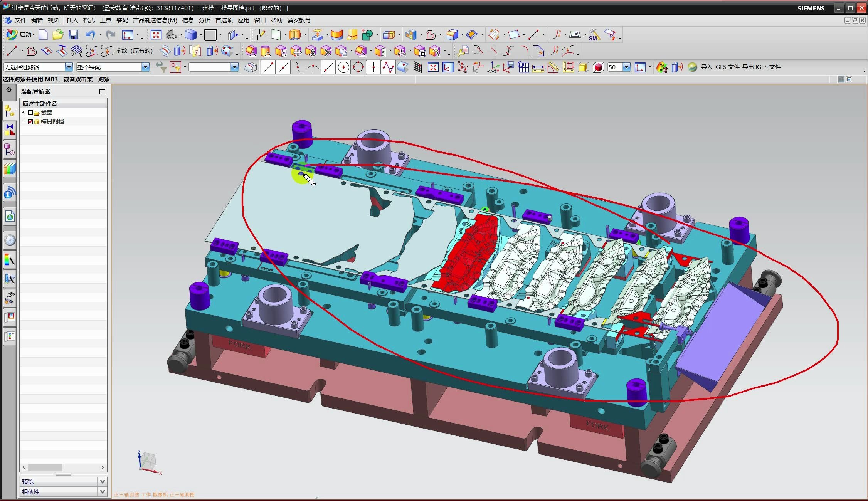Toggle the end point snap option
Viewport: 868px width, 501px height.
pyautogui.click(x=268, y=68)
